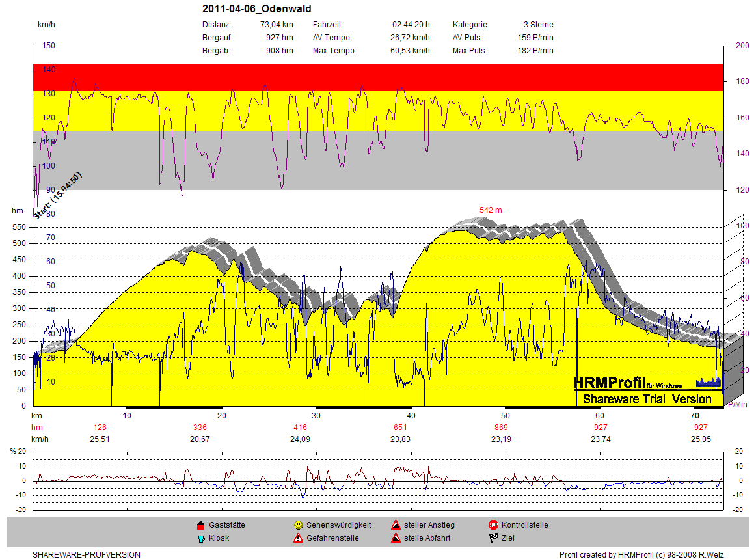Select the steiler Anstieg triangle icon
The height and width of the screenshot is (559, 756).
[396, 525]
